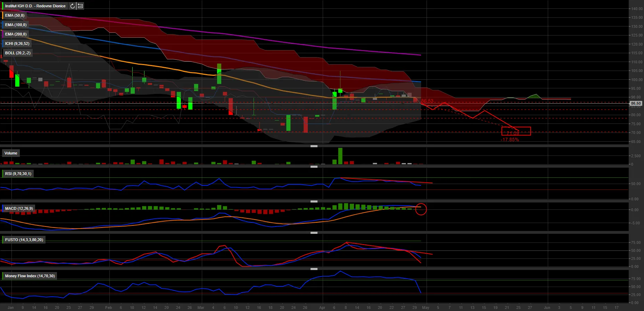Click the FUSTO (14,3,3,80,20) label
Image resolution: width=644 pixels, height=311 pixels.
(x=24, y=240)
